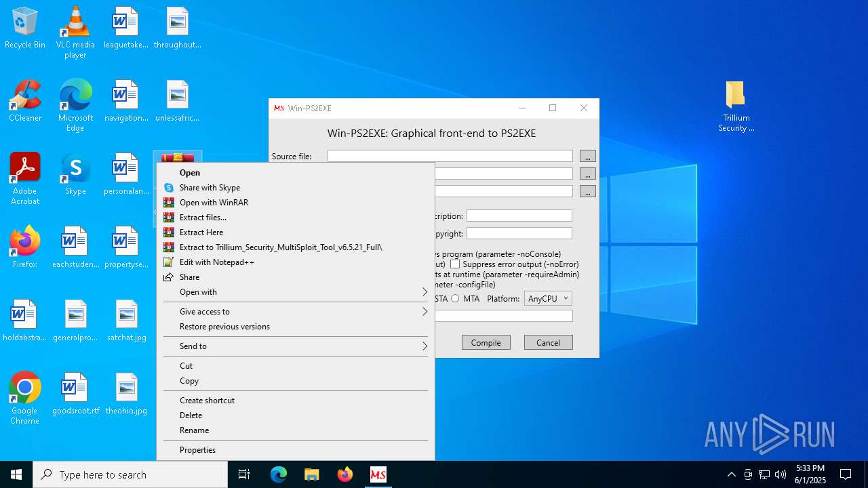Click the copyright text field
This screenshot has height=488, width=868.
[x=519, y=233]
